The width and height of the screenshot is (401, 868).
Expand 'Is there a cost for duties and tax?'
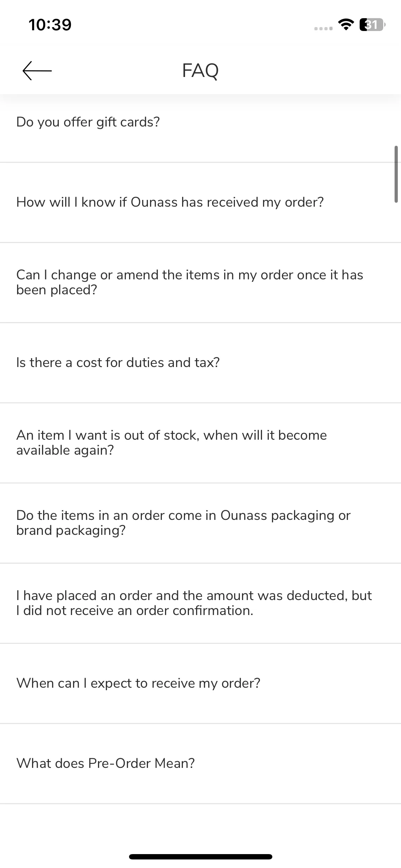(200, 363)
